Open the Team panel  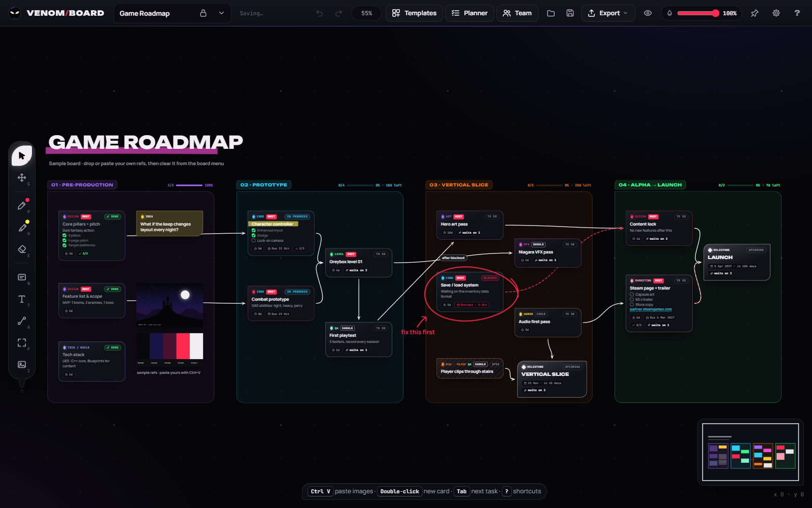coord(517,13)
